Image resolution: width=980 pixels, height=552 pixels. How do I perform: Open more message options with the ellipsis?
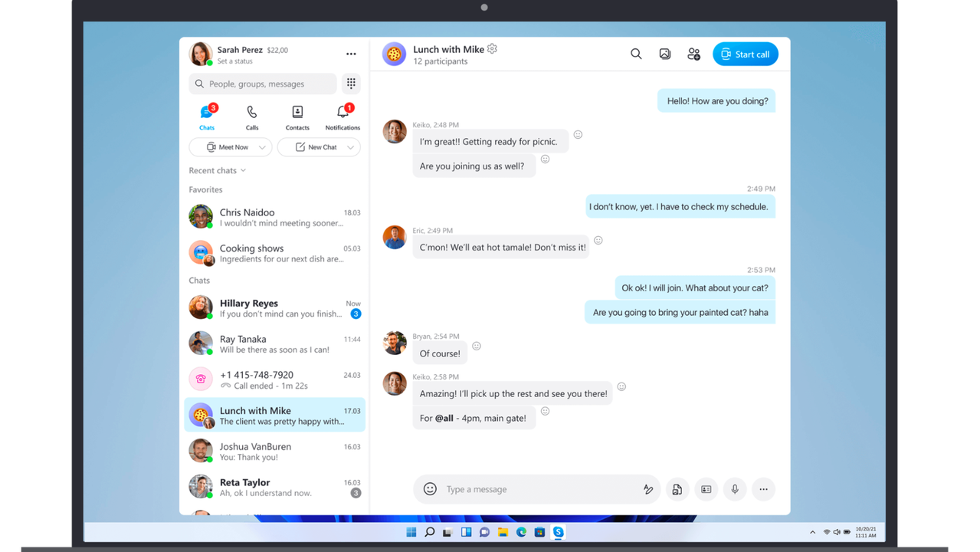(x=763, y=488)
